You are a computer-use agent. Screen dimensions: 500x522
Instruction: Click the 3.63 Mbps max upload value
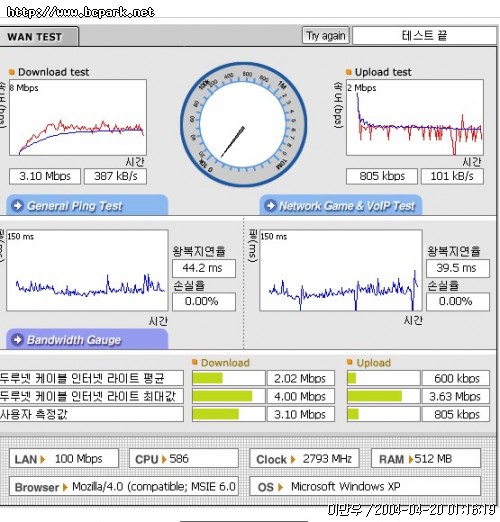click(456, 396)
